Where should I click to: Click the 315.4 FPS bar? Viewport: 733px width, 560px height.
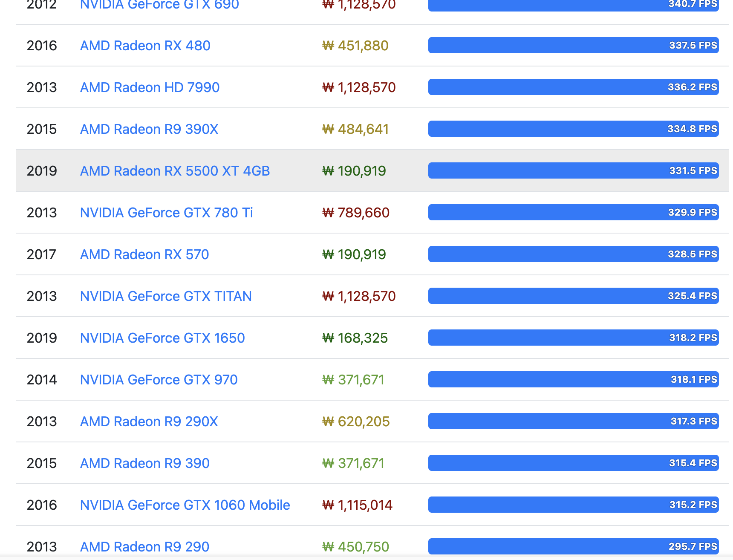pyautogui.click(x=574, y=463)
